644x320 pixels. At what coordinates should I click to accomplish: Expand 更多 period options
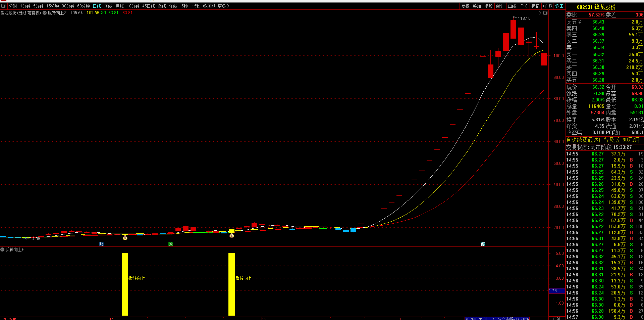(x=223, y=6)
